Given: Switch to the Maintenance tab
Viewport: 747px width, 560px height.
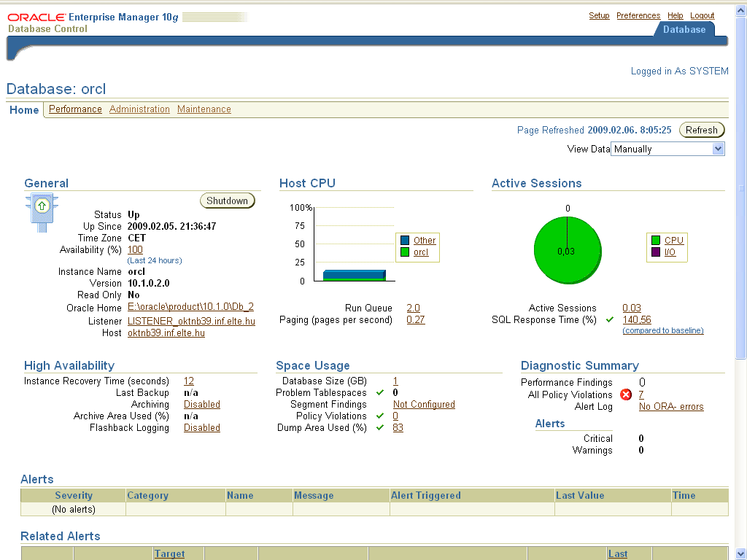Looking at the screenshot, I should pos(204,109).
